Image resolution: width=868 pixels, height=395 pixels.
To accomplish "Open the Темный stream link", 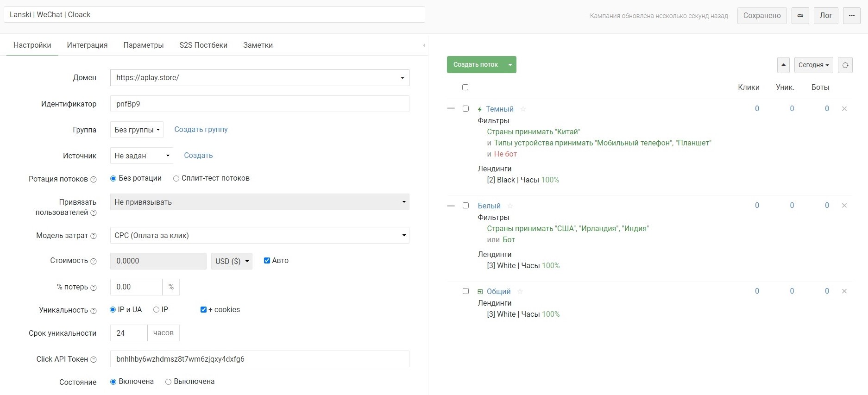I will pos(500,109).
